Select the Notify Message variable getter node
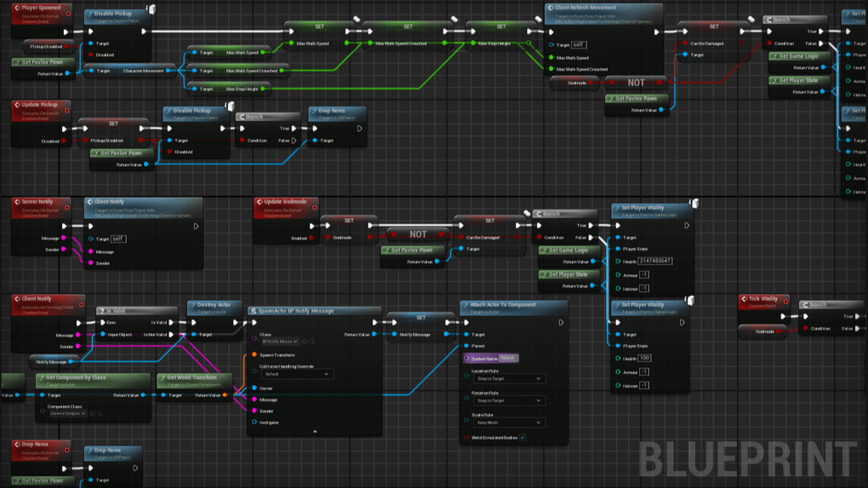This screenshot has width=868, height=488. point(54,362)
